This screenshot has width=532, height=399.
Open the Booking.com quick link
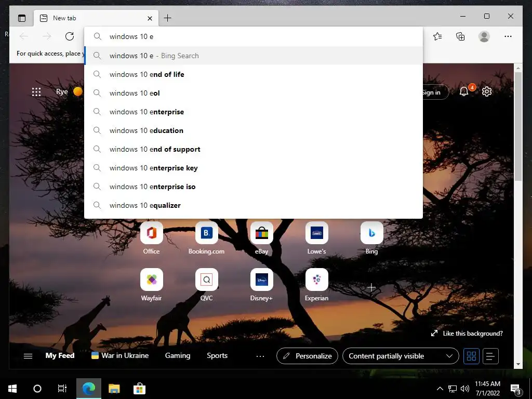pyautogui.click(x=206, y=238)
